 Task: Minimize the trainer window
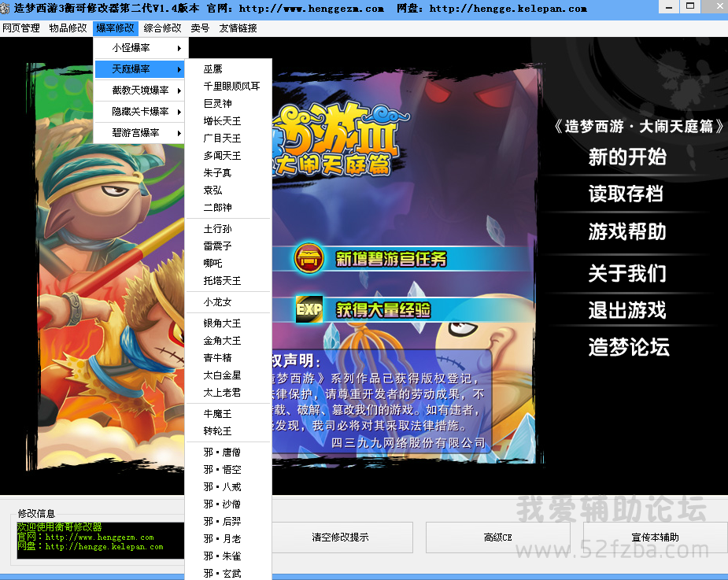coord(669,7)
